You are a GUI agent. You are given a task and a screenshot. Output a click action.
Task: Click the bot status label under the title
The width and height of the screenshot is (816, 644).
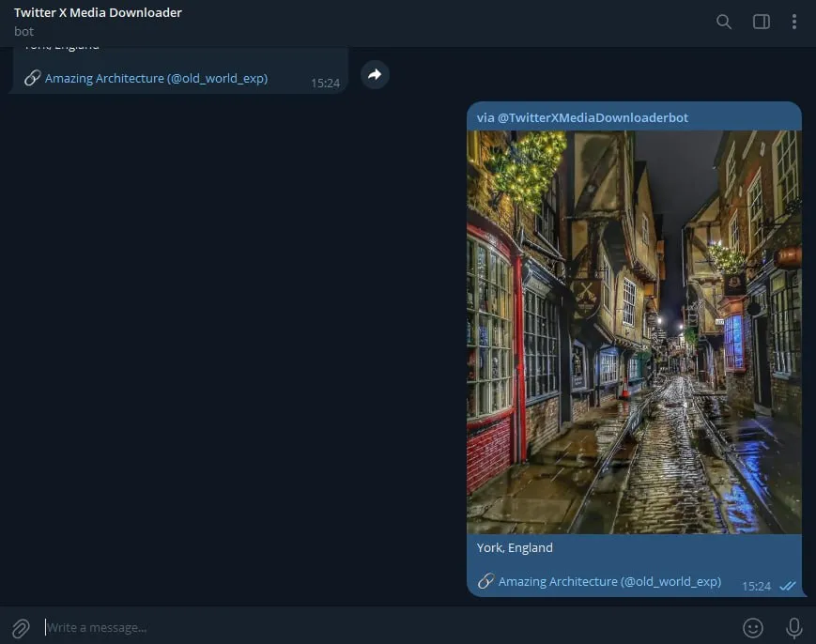[x=23, y=31]
